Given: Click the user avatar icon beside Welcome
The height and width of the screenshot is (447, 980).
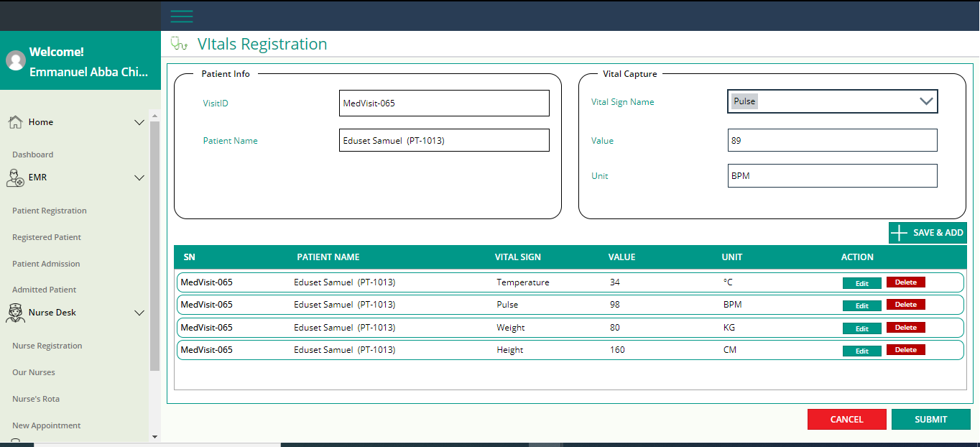Looking at the screenshot, I should (x=16, y=60).
